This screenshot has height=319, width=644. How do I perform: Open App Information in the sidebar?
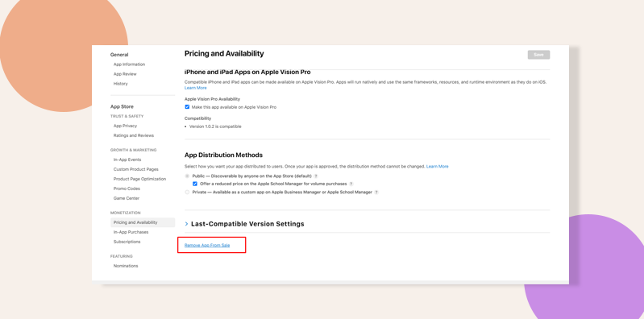pos(129,64)
